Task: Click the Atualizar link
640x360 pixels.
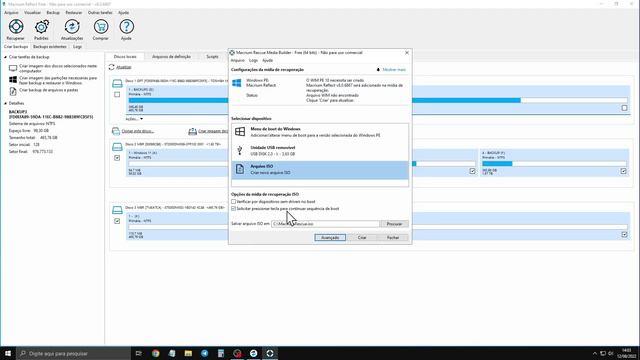Action: 124,67
